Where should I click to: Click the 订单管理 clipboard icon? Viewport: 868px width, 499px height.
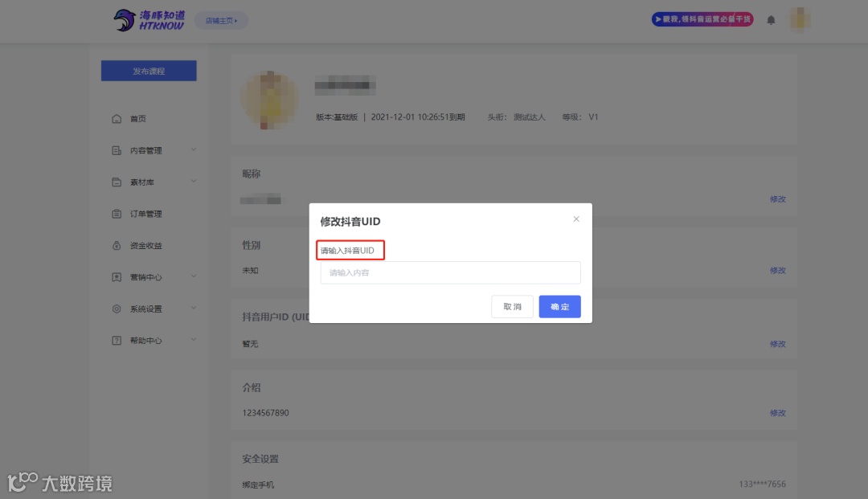117,214
